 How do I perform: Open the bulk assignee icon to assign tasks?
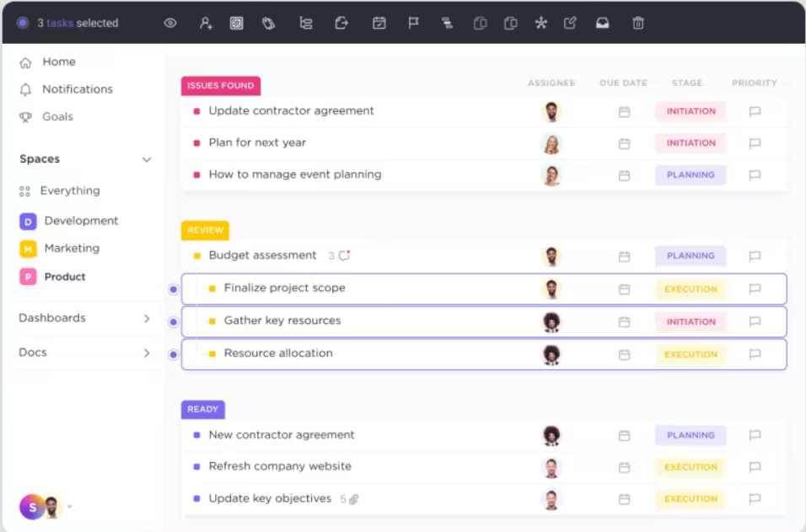[205, 23]
